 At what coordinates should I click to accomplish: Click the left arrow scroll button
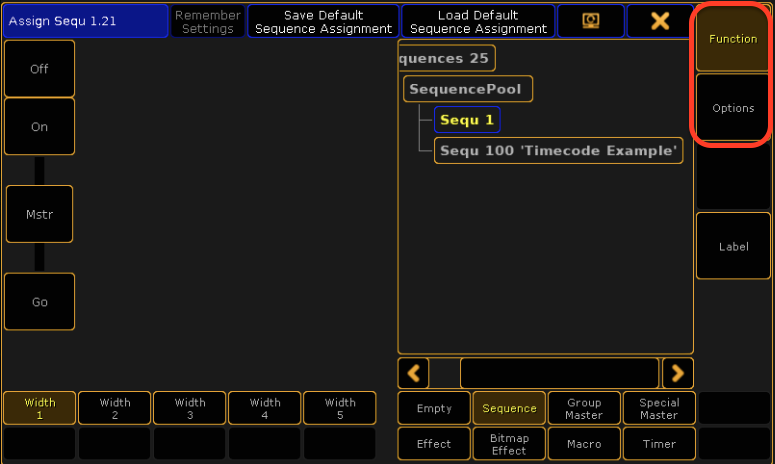pyautogui.click(x=413, y=373)
